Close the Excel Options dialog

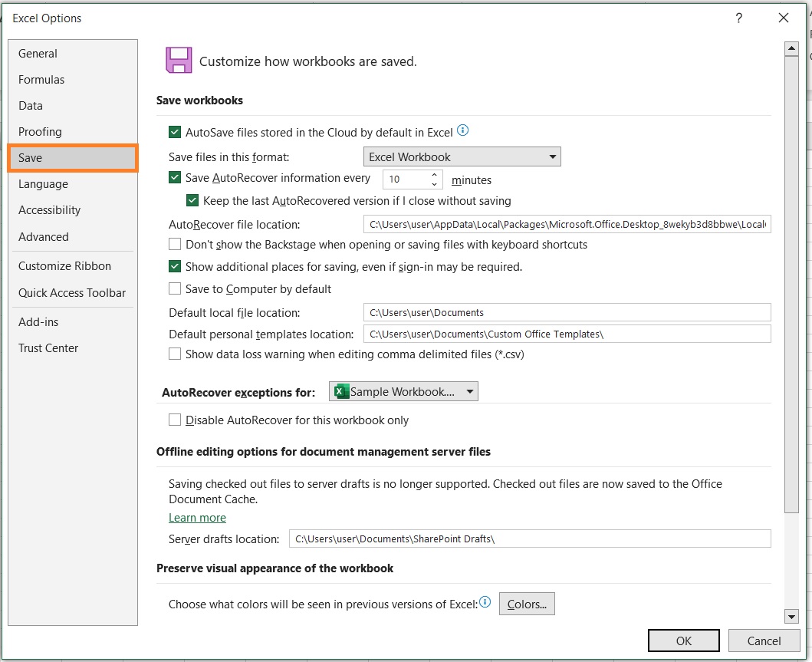(784, 18)
